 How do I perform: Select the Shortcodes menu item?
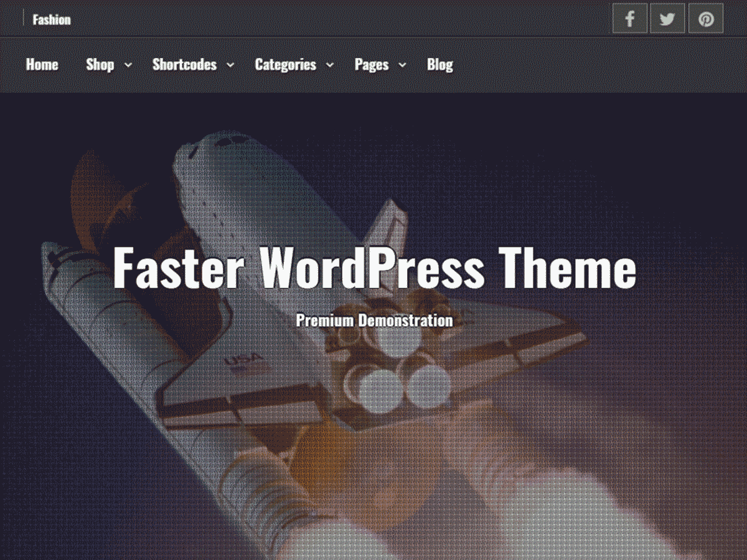(x=185, y=65)
